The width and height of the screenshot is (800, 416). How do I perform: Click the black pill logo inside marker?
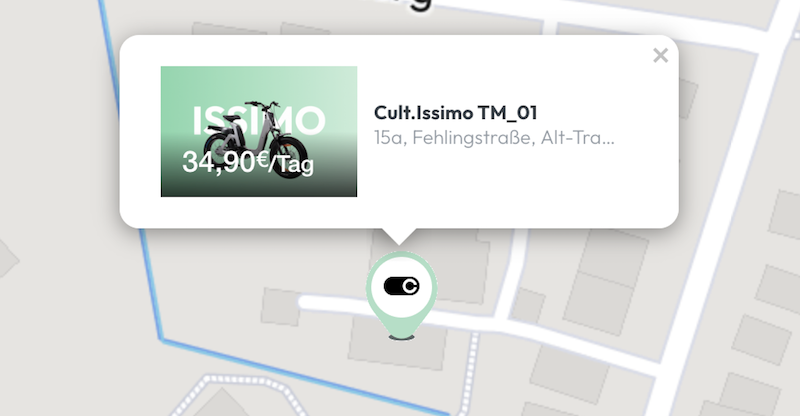[x=402, y=286]
